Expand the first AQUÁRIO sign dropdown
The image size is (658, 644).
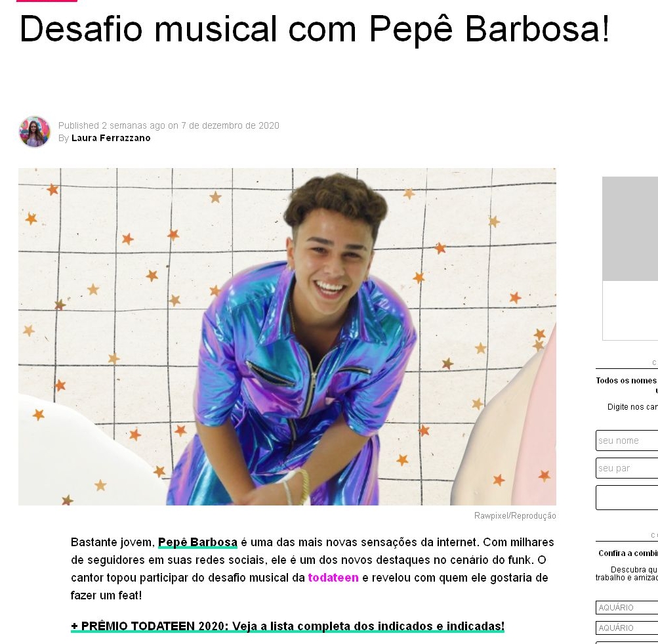[x=627, y=607]
